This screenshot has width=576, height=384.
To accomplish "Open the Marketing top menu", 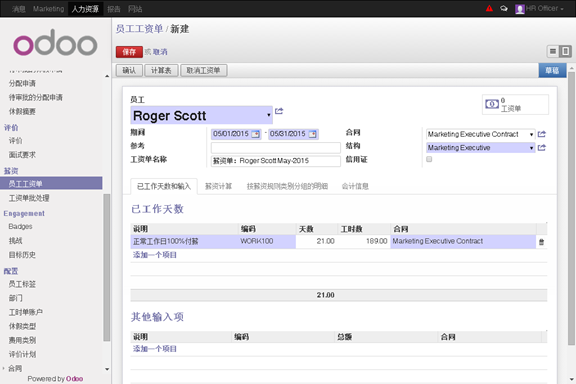I will tap(48, 9).
